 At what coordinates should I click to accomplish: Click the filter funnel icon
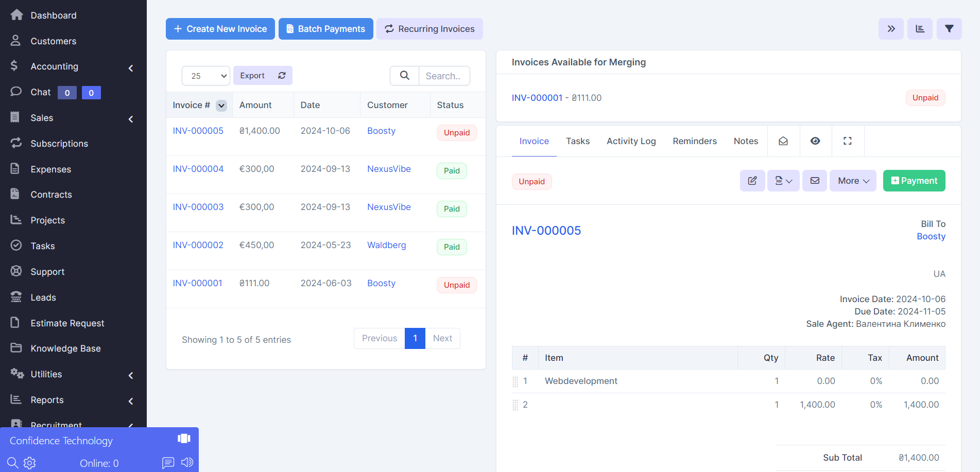pyautogui.click(x=949, y=29)
